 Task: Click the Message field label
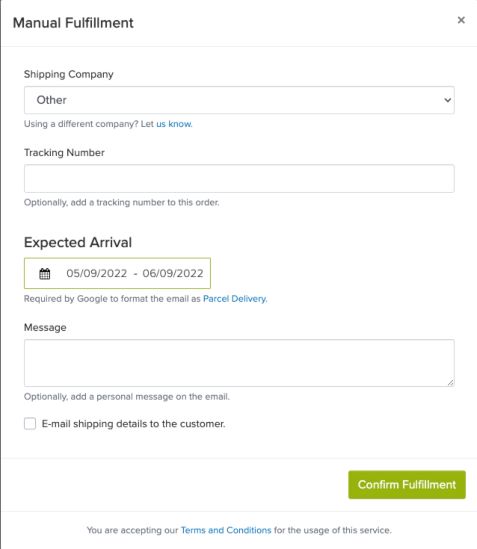(45, 328)
